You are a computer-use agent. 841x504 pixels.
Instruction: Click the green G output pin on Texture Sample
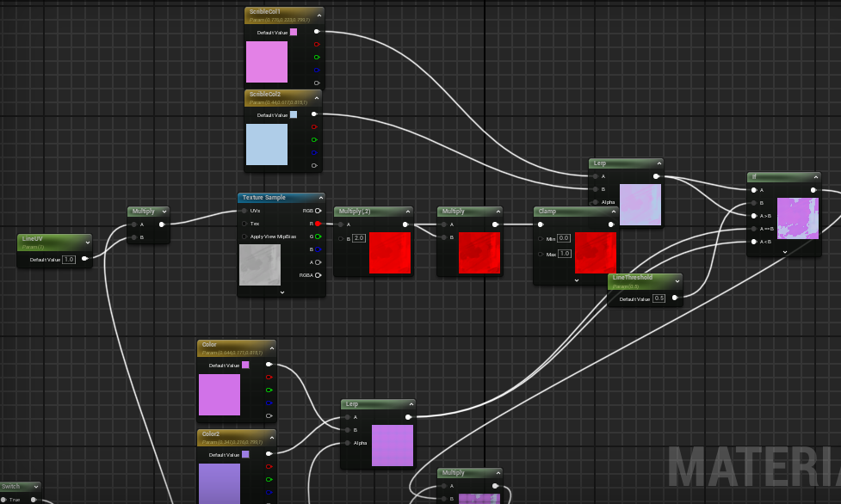(318, 237)
